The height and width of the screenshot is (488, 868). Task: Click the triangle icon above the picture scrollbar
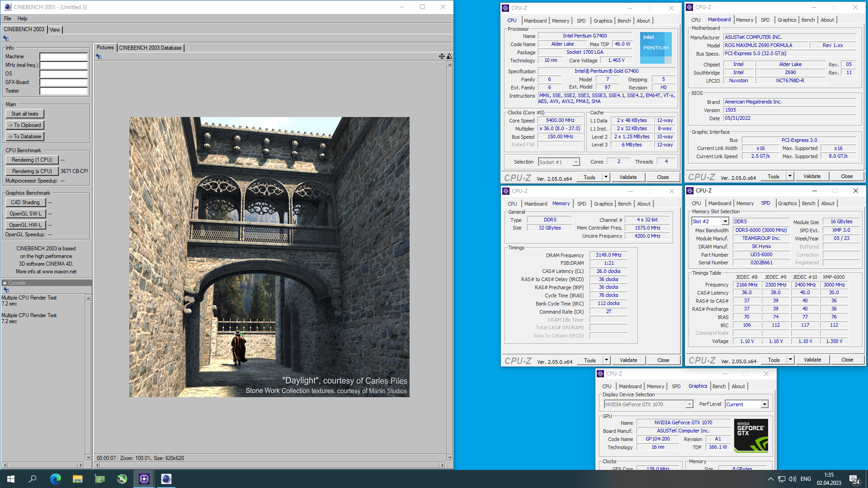pos(449,56)
